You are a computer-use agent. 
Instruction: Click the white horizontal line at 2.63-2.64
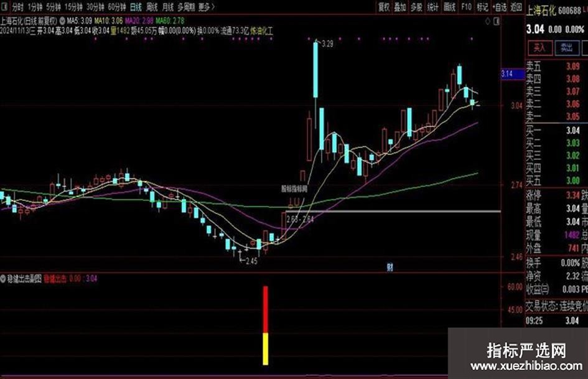tap(393, 212)
